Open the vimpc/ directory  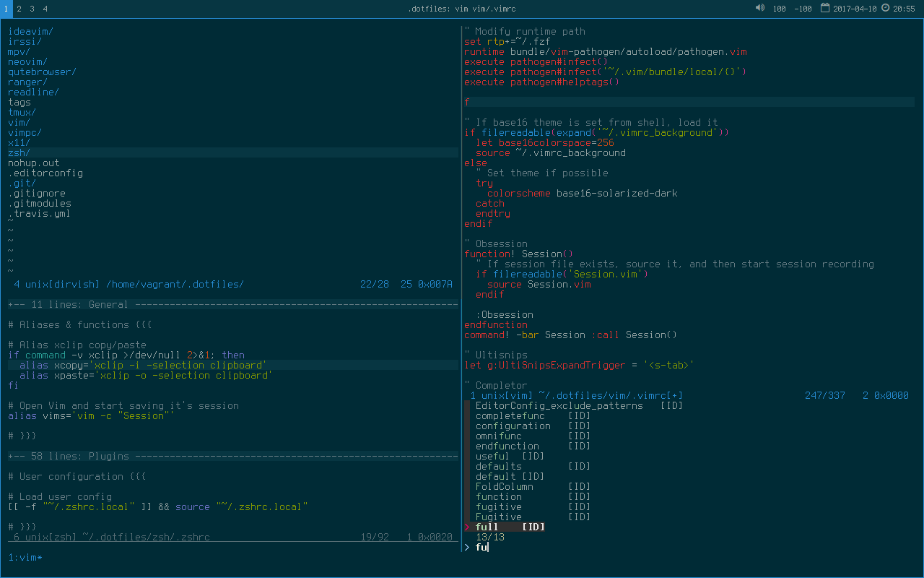(x=25, y=132)
